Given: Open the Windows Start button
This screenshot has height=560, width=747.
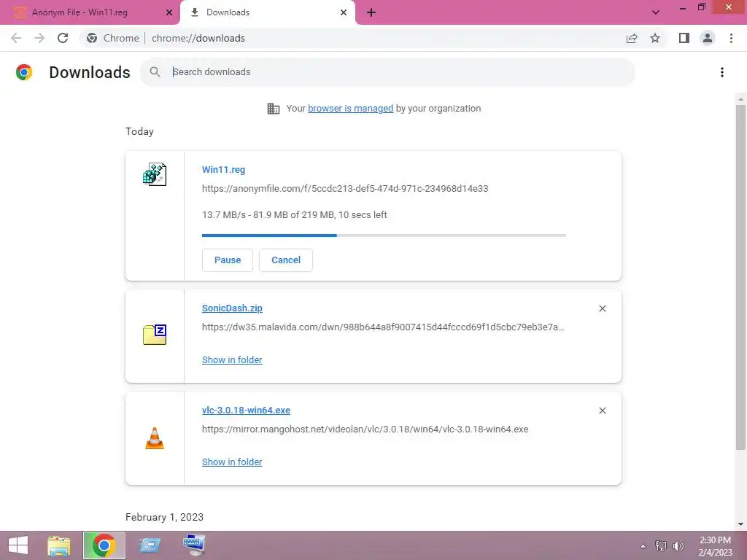Looking at the screenshot, I should [x=18, y=545].
